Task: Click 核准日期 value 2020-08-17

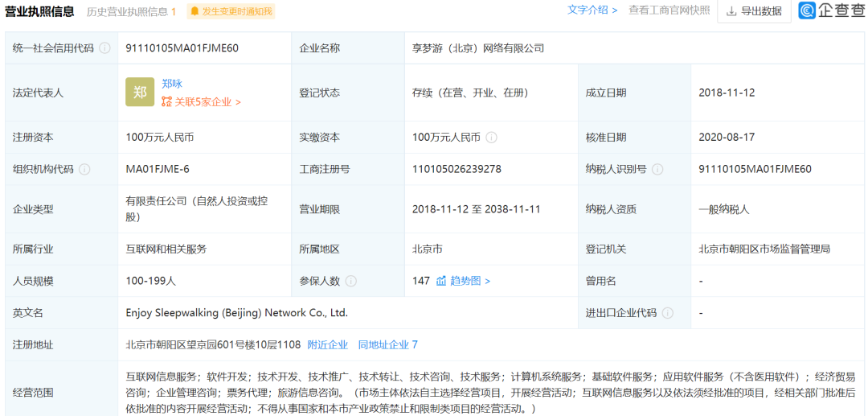Action: (x=727, y=138)
